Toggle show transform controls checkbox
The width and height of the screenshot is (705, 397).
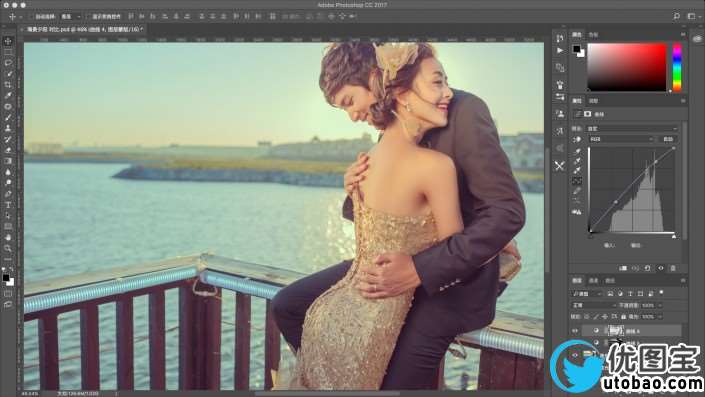tap(89, 17)
